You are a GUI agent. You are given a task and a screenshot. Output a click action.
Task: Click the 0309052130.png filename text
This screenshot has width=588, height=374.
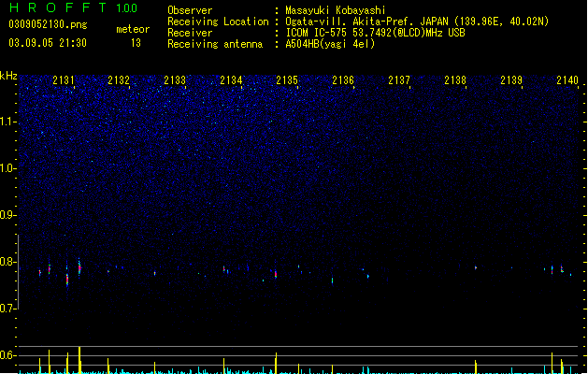pyautogui.click(x=48, y=24)
